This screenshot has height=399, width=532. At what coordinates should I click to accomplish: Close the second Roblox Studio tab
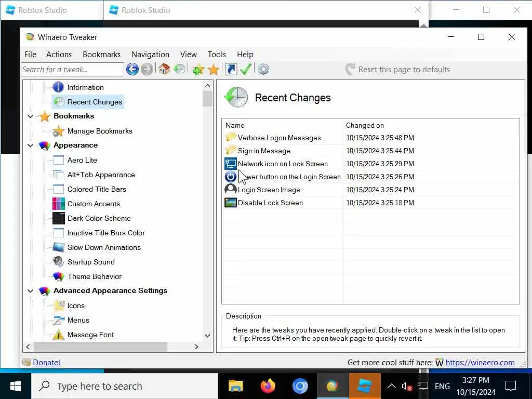tap(418, 10)
